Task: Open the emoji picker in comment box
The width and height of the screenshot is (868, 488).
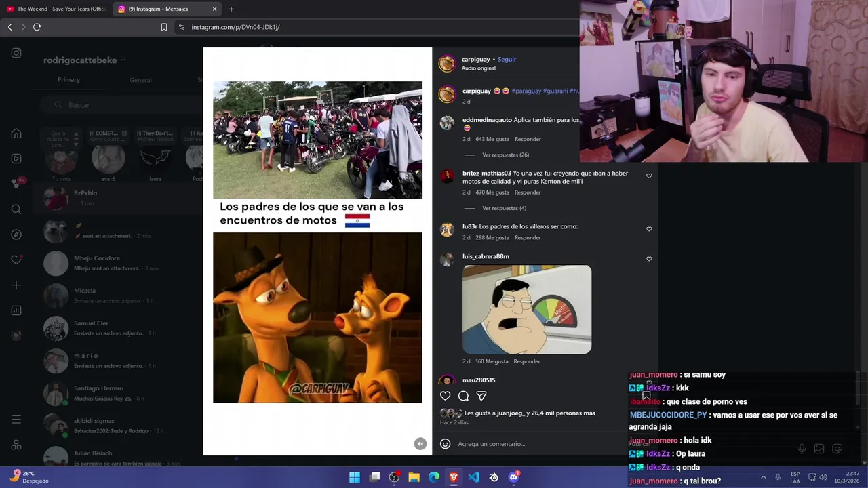Action: [x=445, y=444]
